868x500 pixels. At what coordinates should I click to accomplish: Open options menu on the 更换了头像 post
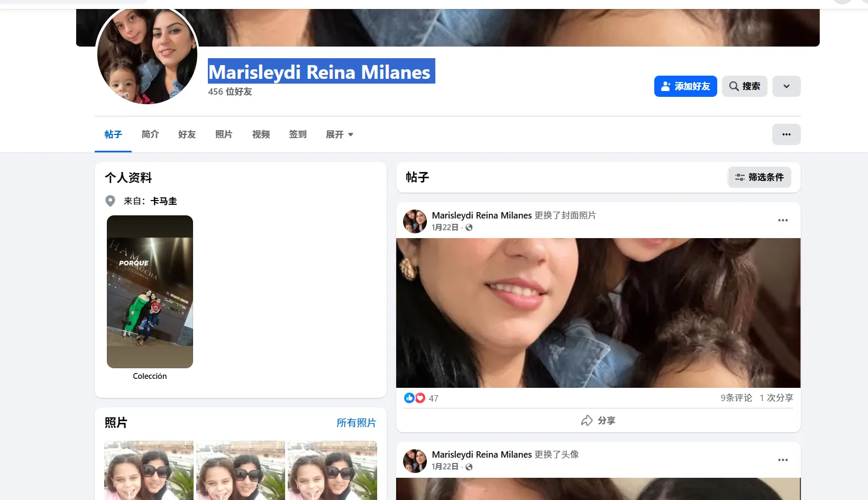783,460
